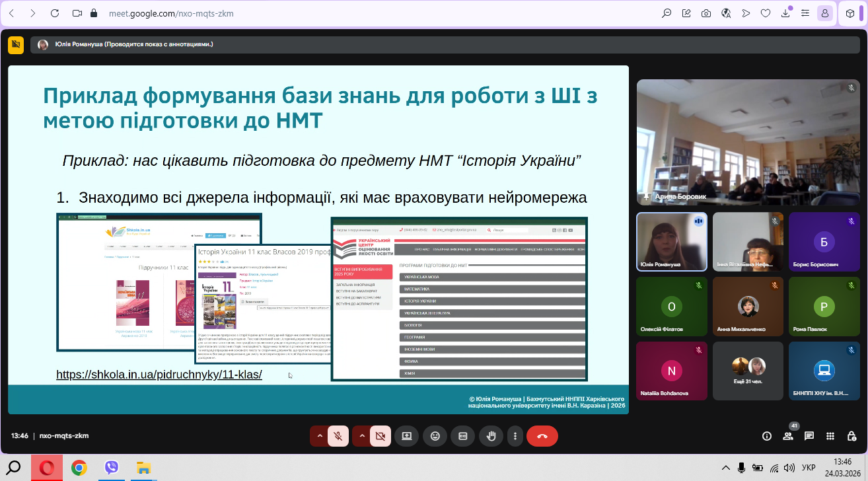Toggle closed captions button
The width and height of the screenshot is (868, 481).
(x=462, y=436)
